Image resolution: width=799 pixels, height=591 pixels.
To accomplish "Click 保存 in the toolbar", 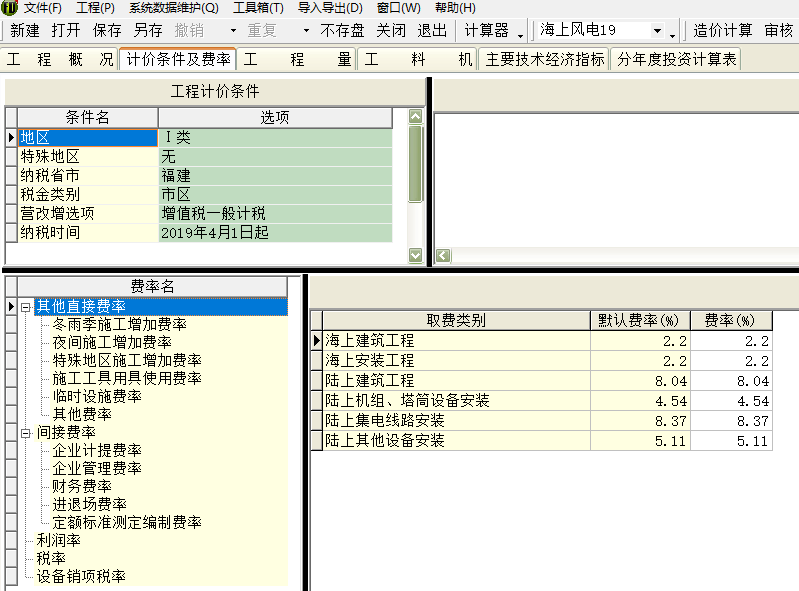I will click(107, 31).
